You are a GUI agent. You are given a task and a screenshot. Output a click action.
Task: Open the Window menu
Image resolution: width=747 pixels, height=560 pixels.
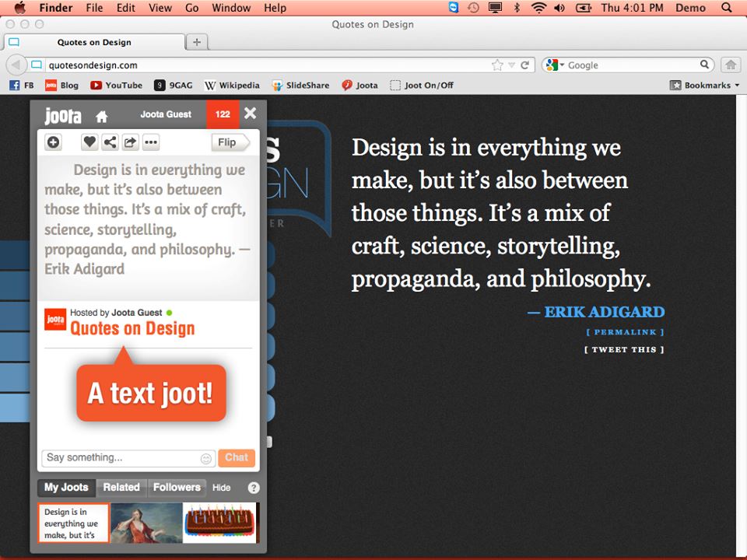231,8
